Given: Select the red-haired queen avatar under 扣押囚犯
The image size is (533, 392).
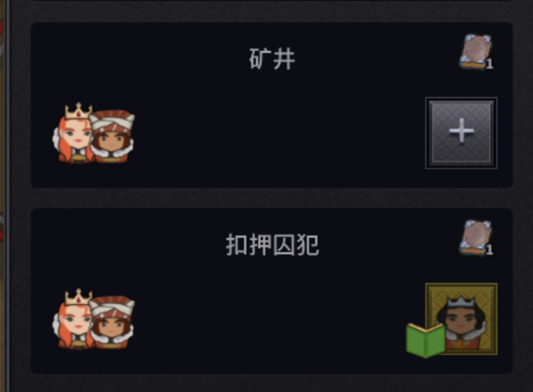Looking at the screenshot, I should coord(73,319).
